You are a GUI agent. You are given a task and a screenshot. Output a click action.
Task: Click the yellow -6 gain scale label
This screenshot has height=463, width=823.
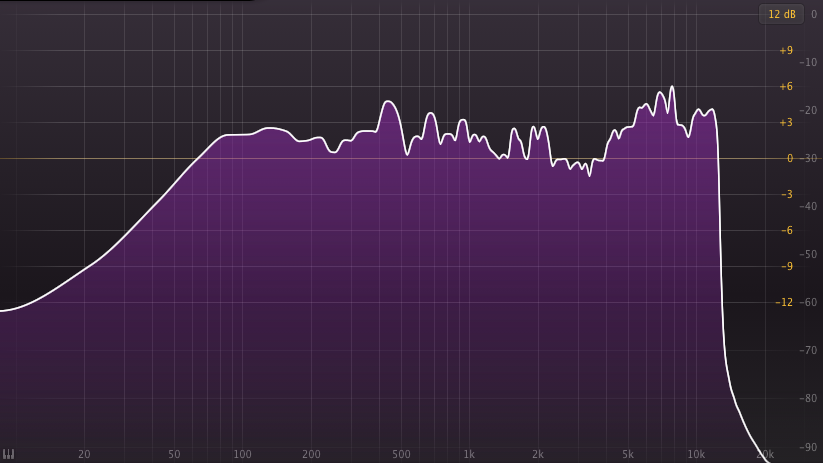tap(786, 230)
